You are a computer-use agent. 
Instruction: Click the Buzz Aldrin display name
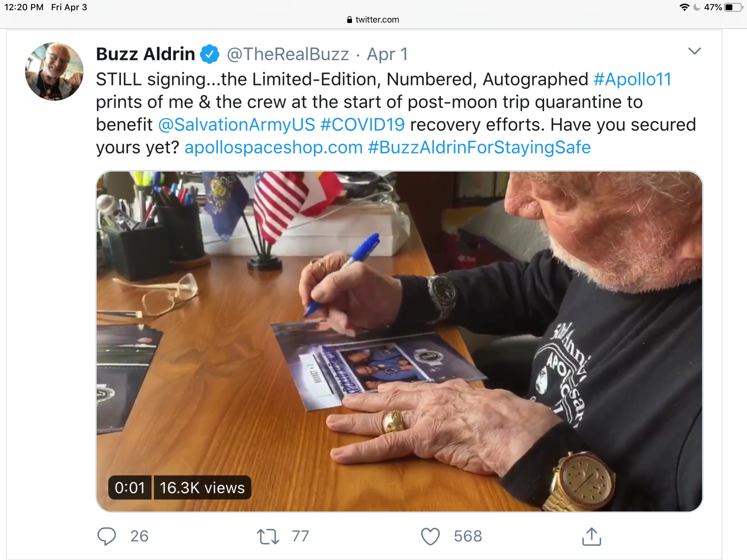pos(146,54)
